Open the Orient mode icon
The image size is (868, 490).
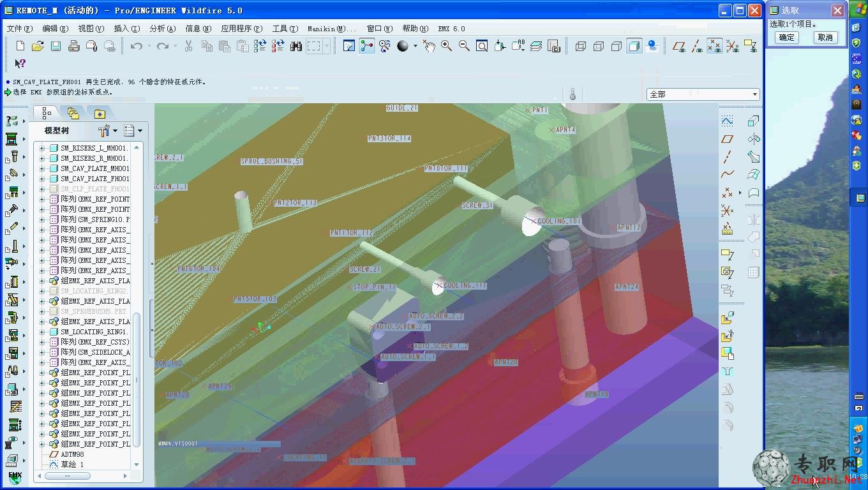point(384,46)
